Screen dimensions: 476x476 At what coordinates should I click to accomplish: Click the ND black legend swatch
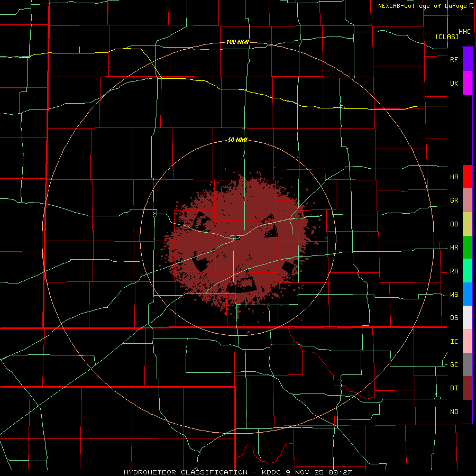pos(467,411)
